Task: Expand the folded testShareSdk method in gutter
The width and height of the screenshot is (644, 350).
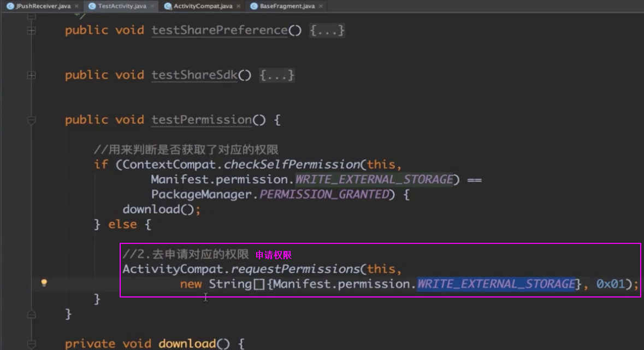Action: pyautogui.click(x=31, y=75)
